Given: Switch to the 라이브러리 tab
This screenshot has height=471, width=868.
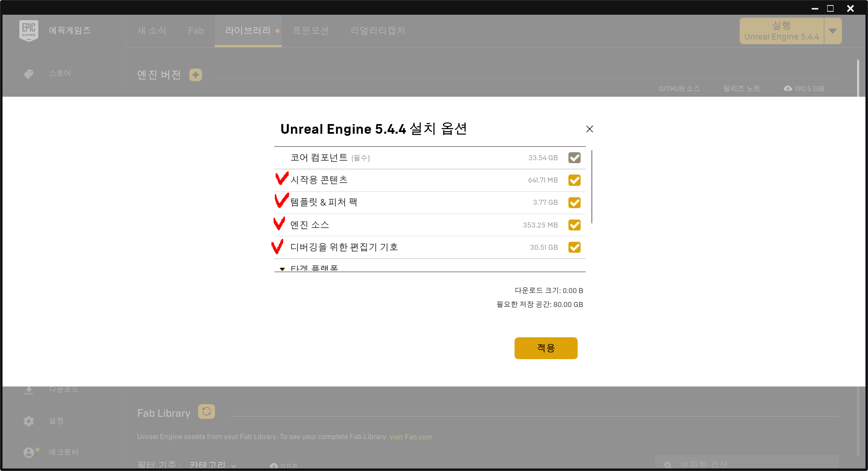Looking at the screenshot, I should pos(248,31).
